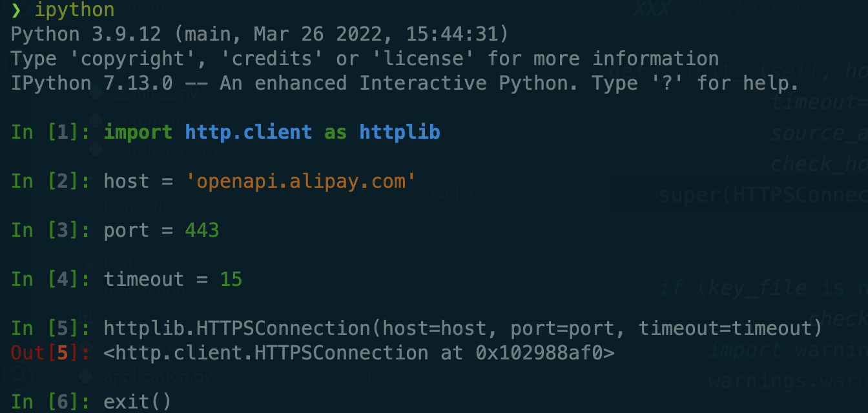Click the 'In [3]:' input prompt

coord(51,230)
